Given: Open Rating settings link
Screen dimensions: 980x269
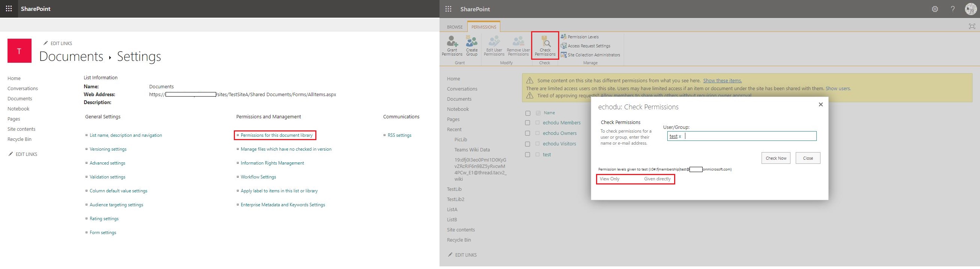Looking at the screenshot, I should pyautogui.click(x=104, y=219).
